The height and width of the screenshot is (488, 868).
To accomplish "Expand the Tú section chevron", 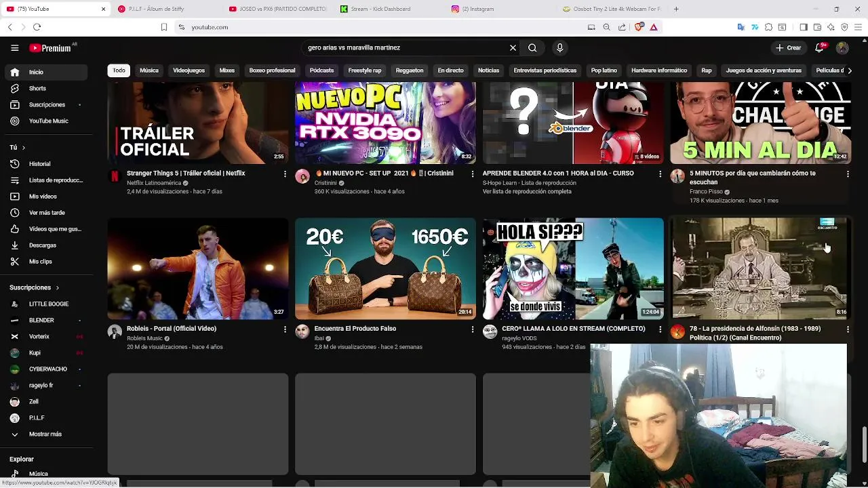I will [23, 148].
